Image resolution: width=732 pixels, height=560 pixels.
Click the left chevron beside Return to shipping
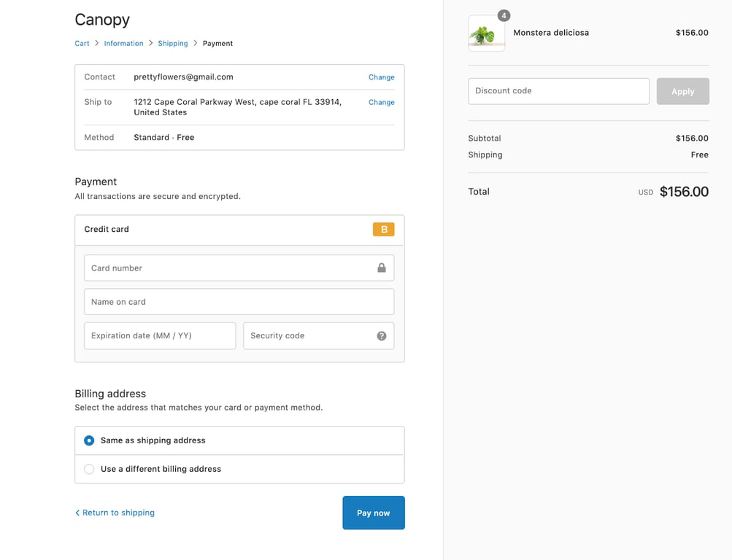(x=77, y=513)
